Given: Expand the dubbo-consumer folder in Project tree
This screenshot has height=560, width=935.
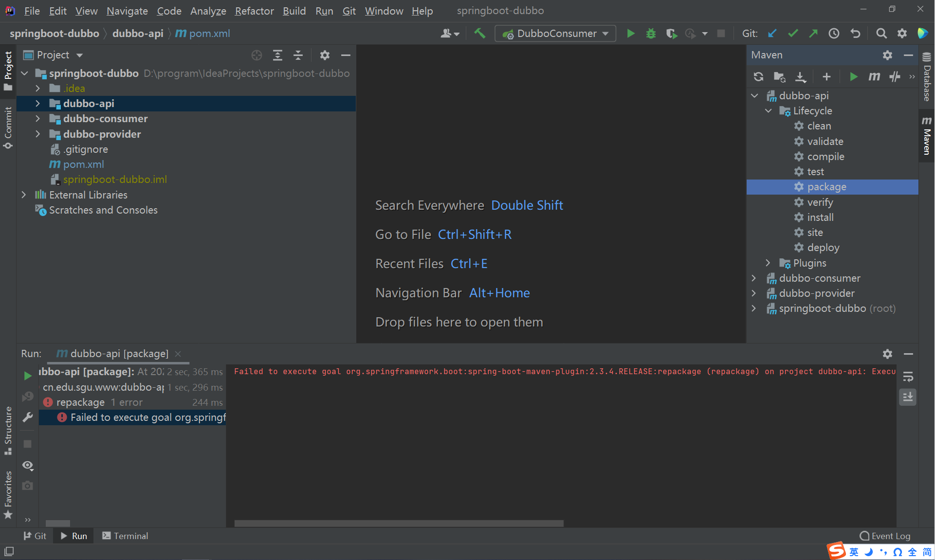Looking at the screenshot, I should (38, 118).
